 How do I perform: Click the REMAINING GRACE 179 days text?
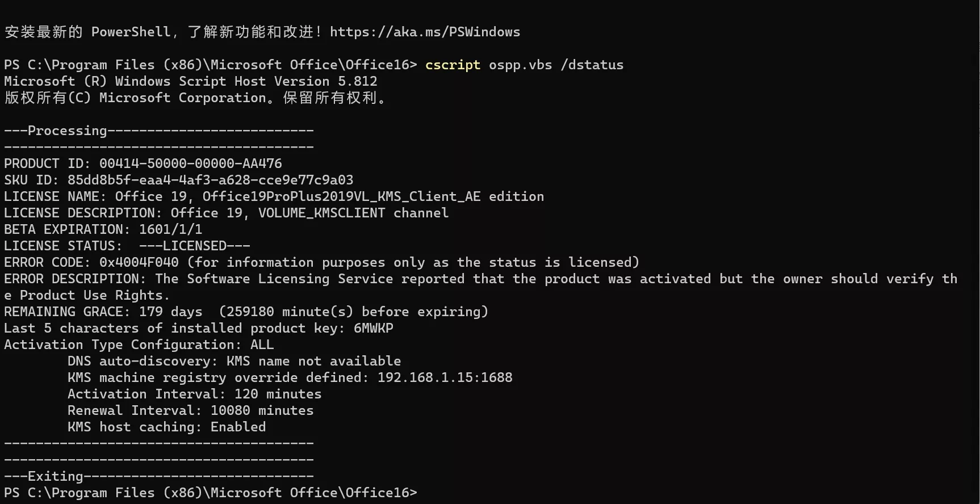(170, 312)
